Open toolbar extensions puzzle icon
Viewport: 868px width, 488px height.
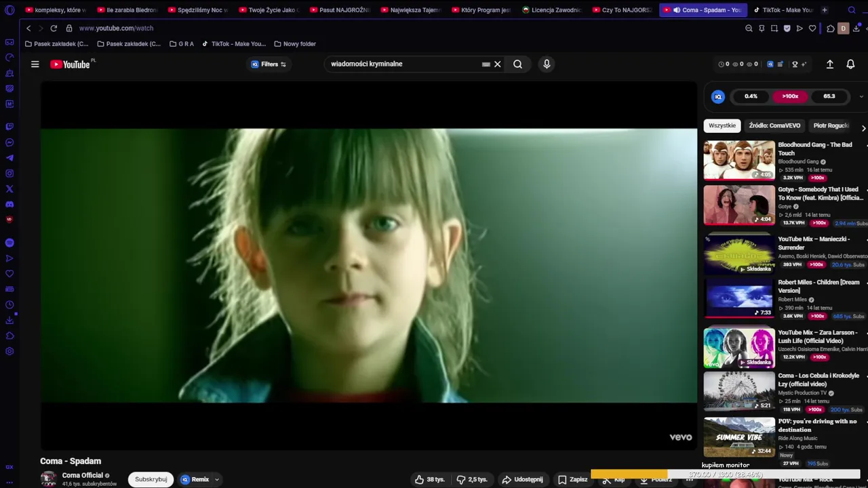point(831,28)
